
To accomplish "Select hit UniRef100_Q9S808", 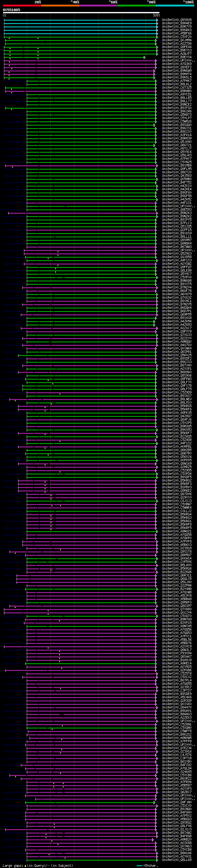I will pyautogui.click(x=177, y=20).
